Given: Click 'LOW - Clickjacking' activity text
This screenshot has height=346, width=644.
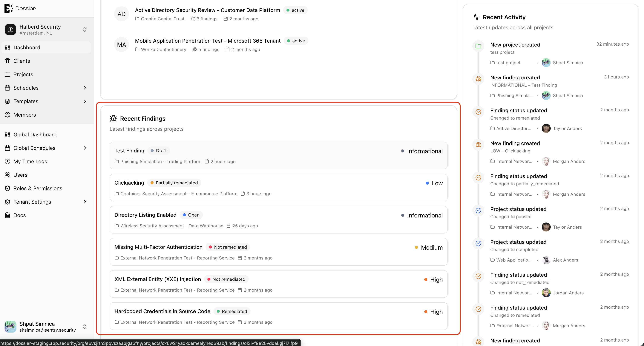Looking at the screenshot, I should click(x=510, y=151).
